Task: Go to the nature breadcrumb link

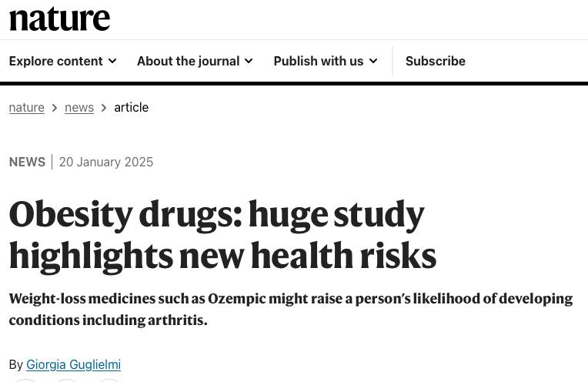Action: click(26, 107)
